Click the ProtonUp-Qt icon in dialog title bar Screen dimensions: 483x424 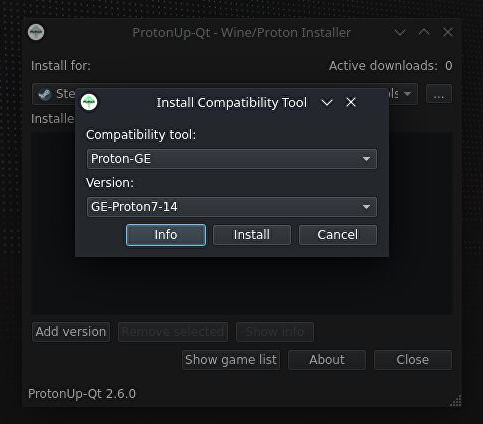(x=89, y=102)
